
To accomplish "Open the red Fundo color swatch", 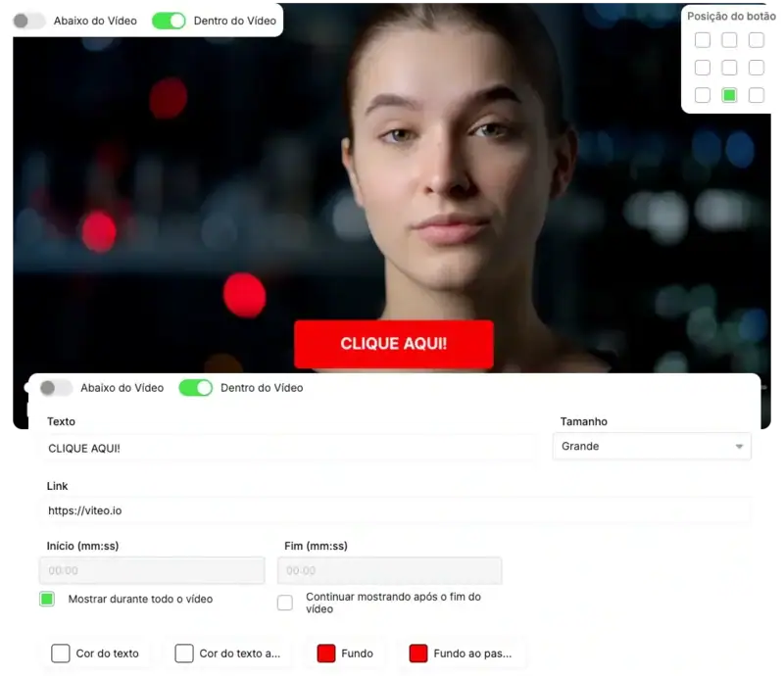I will point(326,654).
